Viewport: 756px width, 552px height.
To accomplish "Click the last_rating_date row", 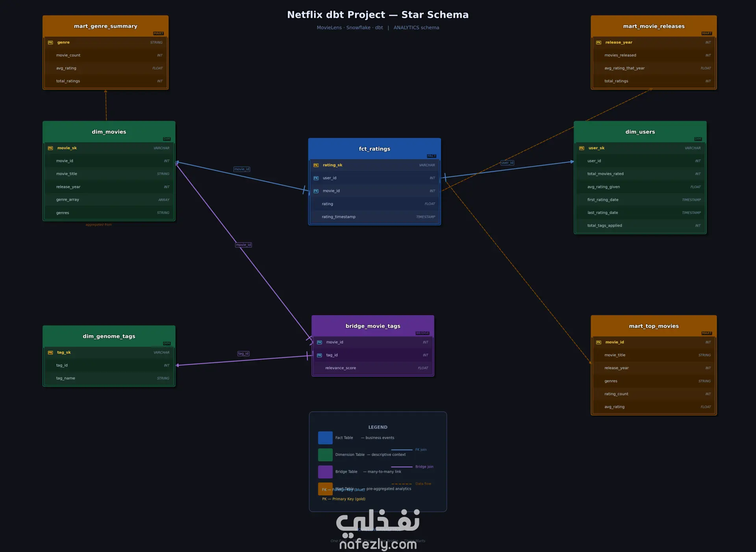I will click(640, 213).
